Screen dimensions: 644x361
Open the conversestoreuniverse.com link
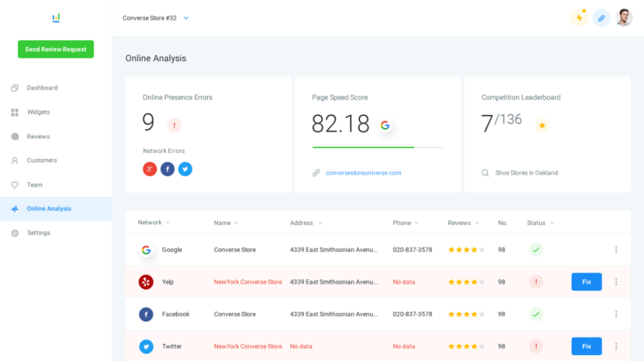(363, 173)
